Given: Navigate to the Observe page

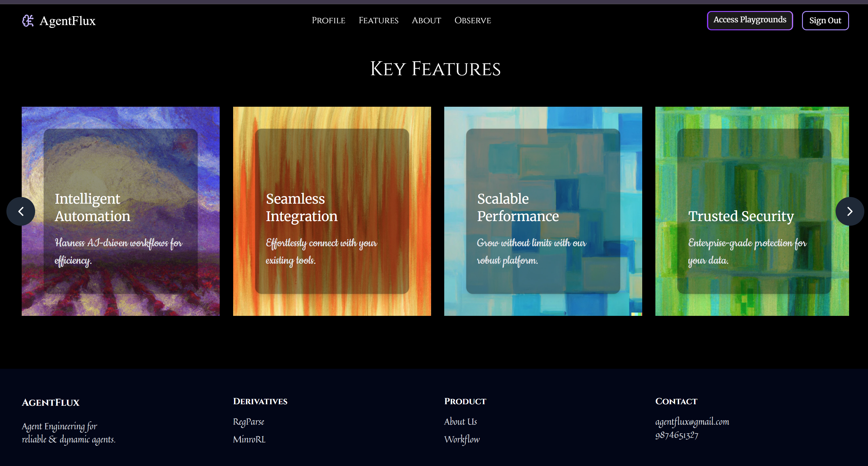Looking at the screenshot, I should pos(472,20).
